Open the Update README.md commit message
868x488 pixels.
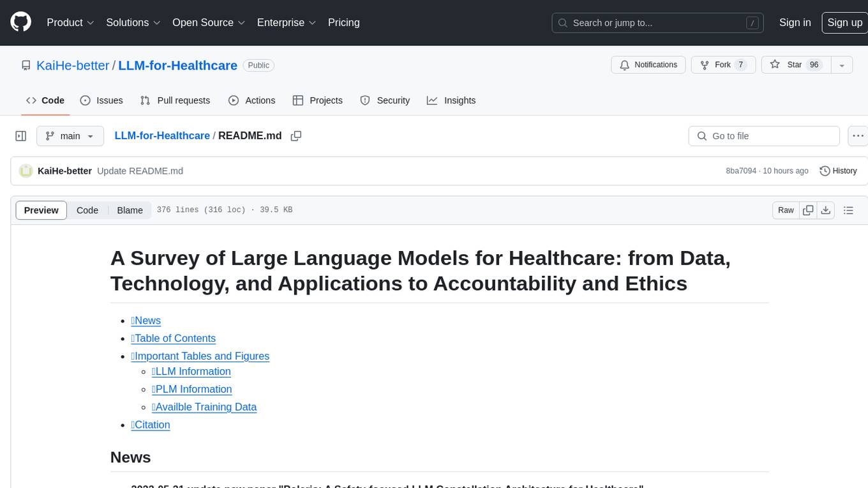pos(140,171)
